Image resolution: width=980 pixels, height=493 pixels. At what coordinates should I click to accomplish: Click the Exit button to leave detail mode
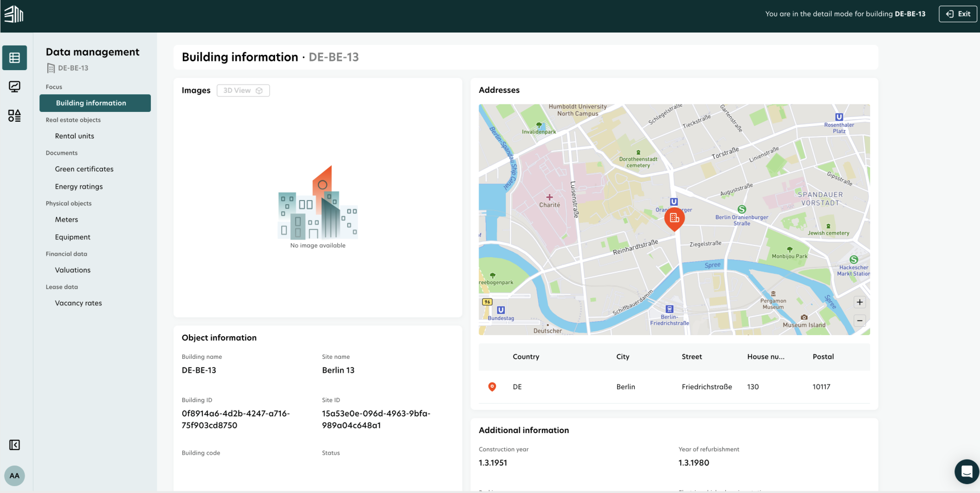pyautogui.click(x=958, y=13)
